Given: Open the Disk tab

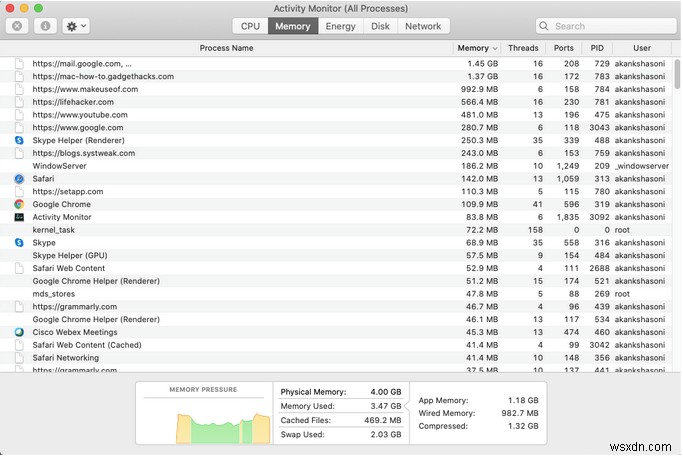Looking at the screenshot, I should click(x=381, y=26).
